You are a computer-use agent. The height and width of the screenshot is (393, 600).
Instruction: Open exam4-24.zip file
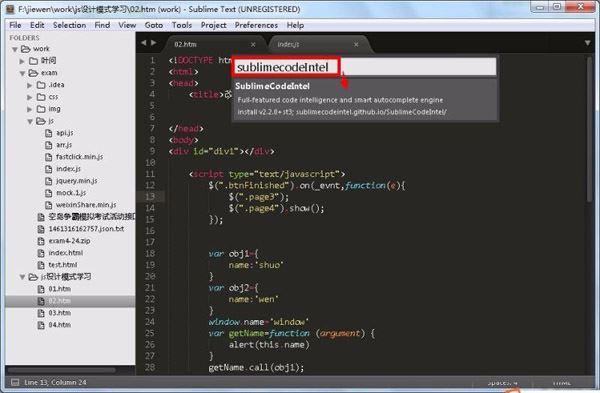[69, 241]
